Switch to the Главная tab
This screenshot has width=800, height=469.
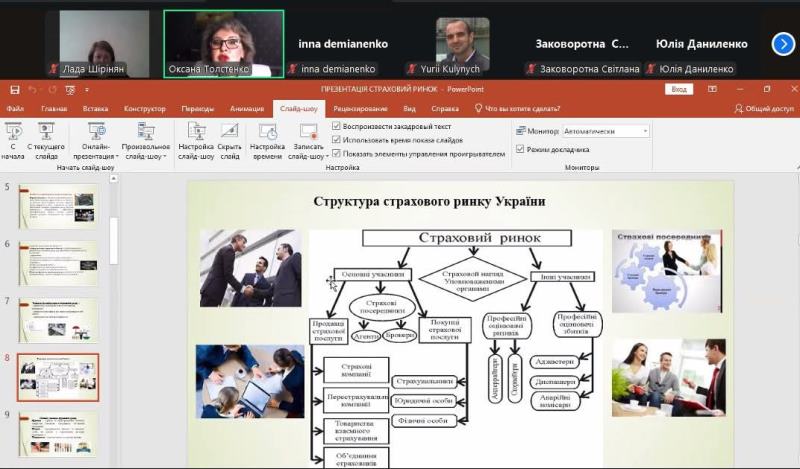click(54, 109)
